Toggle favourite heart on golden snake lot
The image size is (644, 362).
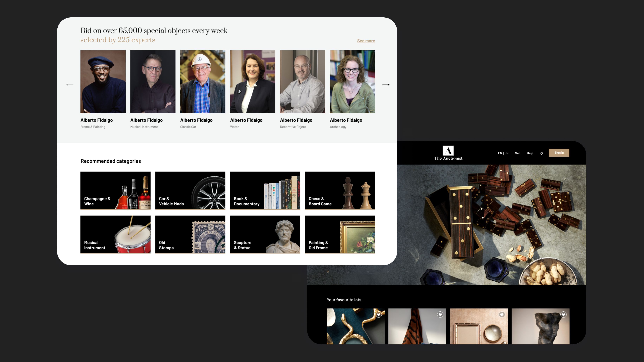(x=379, y=315)
